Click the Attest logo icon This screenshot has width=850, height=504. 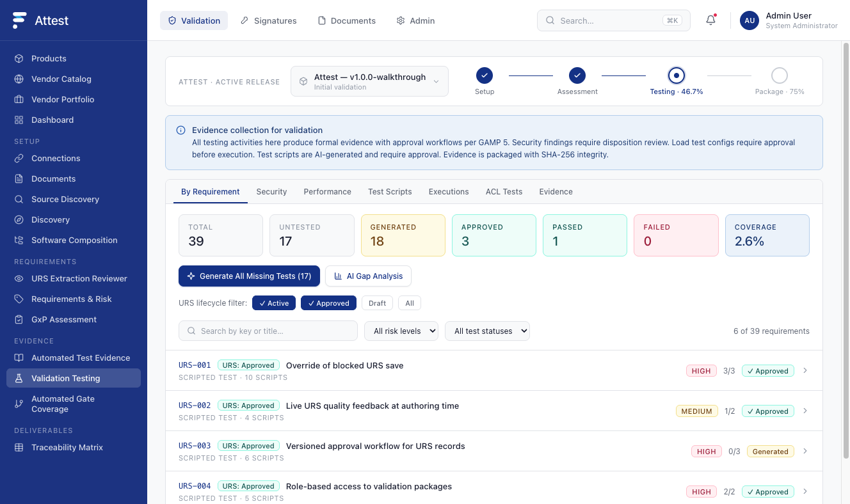pos(19,20)
